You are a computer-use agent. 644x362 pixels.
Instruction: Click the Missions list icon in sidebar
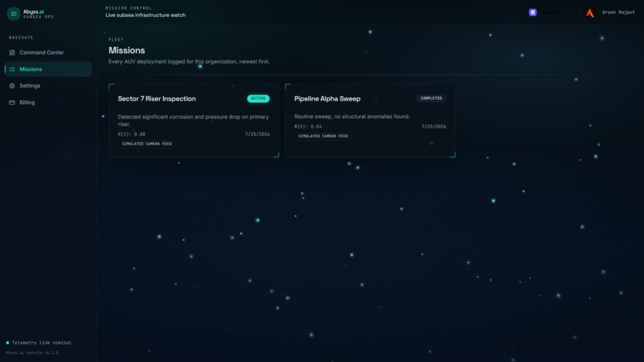(x=12, y=70)
